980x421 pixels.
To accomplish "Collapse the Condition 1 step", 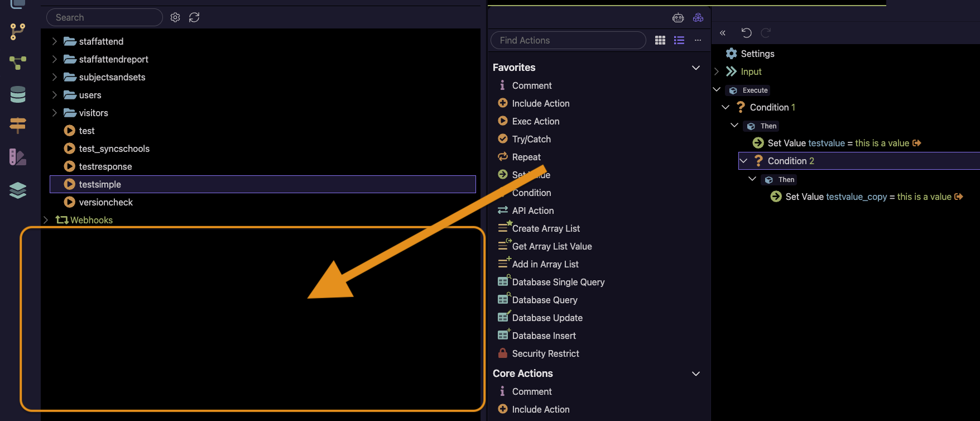I will click(726, 107).
